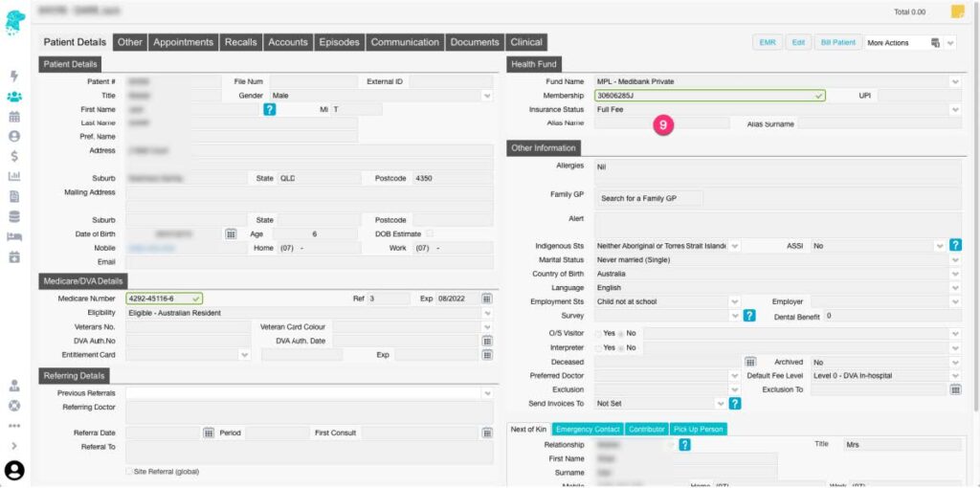This screenshot has width=980, height=488.
Task: Expand sidebar with the chevron arrow icon
Action: 14,446
